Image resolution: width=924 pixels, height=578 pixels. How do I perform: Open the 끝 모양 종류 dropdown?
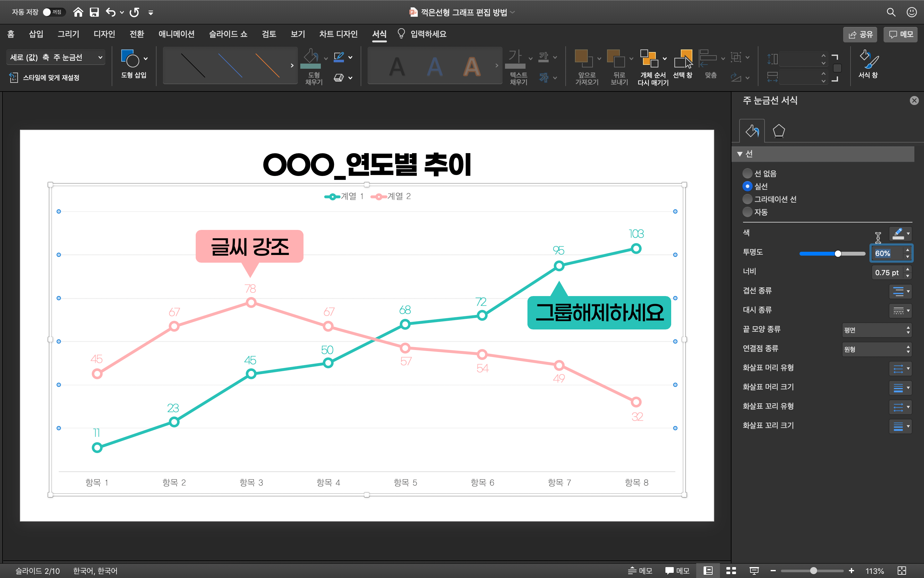click(877, 330)
